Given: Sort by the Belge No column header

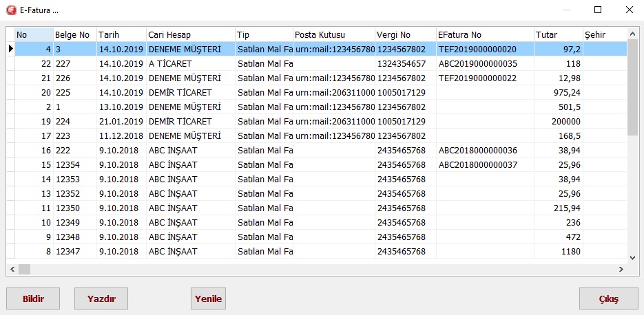Looking at the screenshot, I should point(74,34).
